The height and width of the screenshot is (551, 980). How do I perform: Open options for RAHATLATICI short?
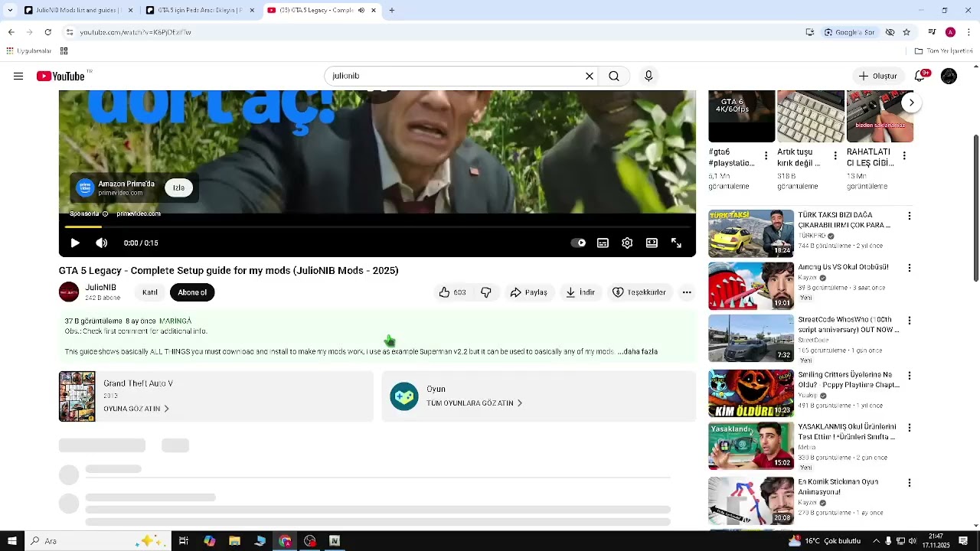(904, 156)
